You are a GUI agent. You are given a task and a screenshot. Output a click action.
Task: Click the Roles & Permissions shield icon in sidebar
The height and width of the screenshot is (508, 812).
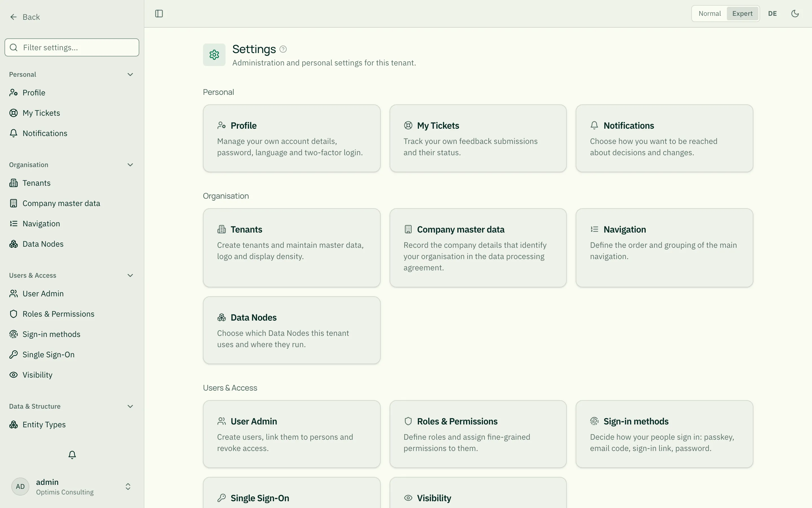pyautogui.click(x=14, y=314)
